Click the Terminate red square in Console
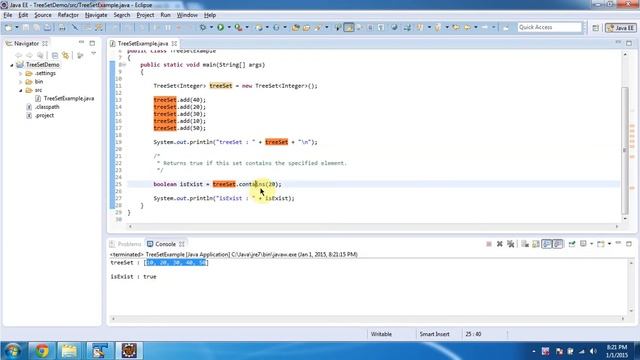 coord(489,244)
